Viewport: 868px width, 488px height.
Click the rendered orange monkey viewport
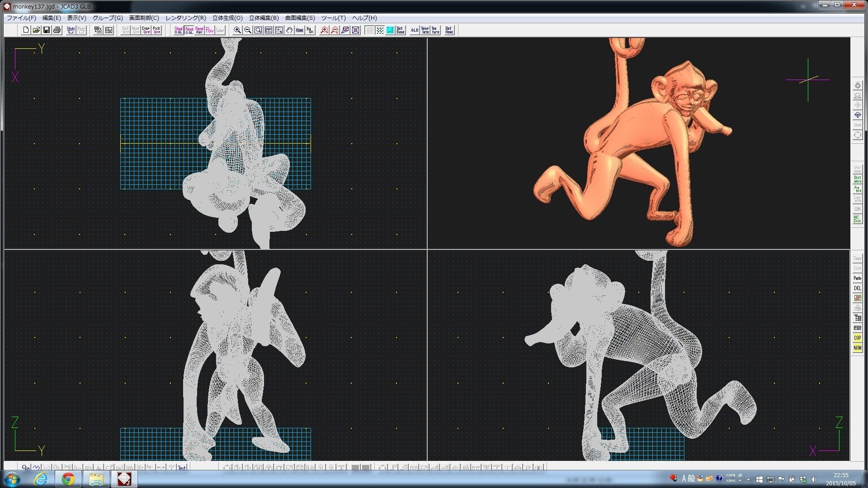[x=638, y=143]
